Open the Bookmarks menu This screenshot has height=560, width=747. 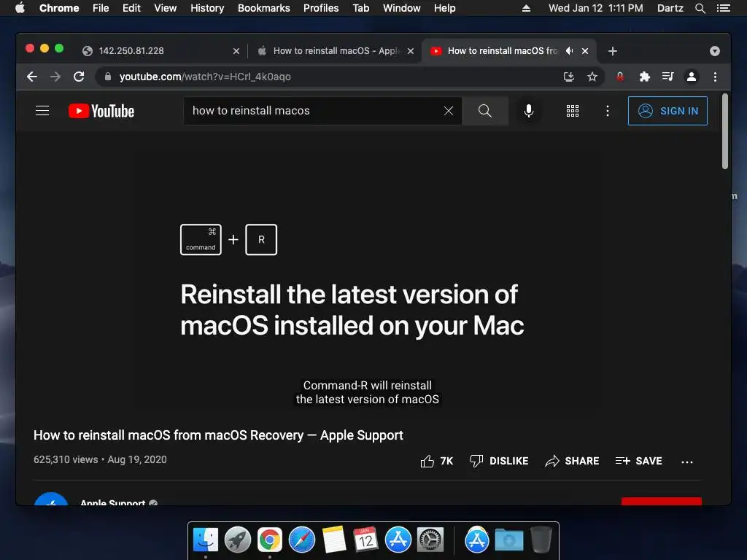(x=263, y=8)
